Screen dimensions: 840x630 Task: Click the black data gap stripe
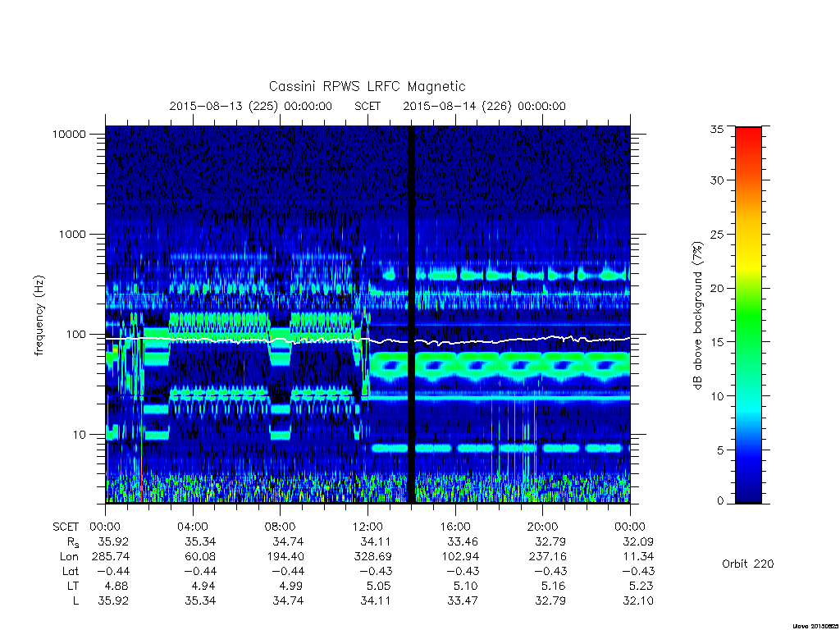(412, 314)
